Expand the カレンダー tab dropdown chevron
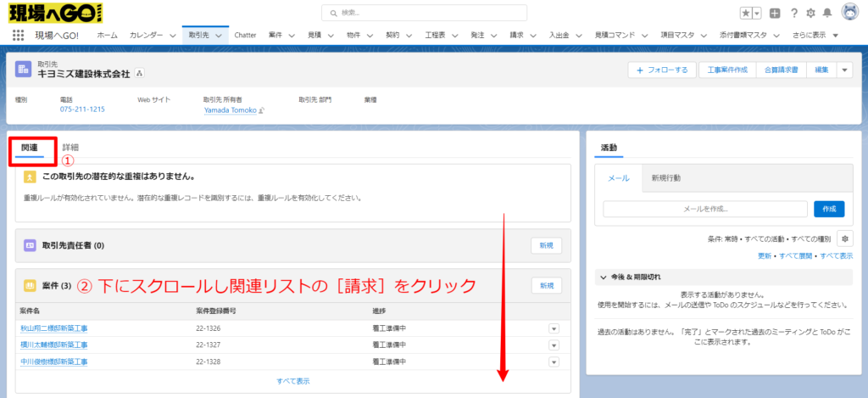Image resolution: width=868 pixels, height=398 pixels. tap(173, 35)
